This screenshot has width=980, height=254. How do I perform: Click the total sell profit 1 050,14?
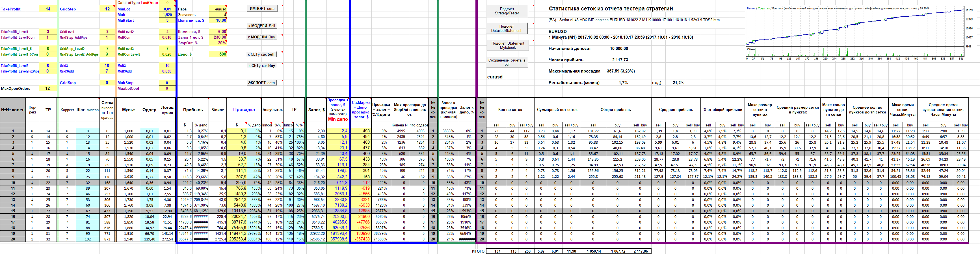593,251
